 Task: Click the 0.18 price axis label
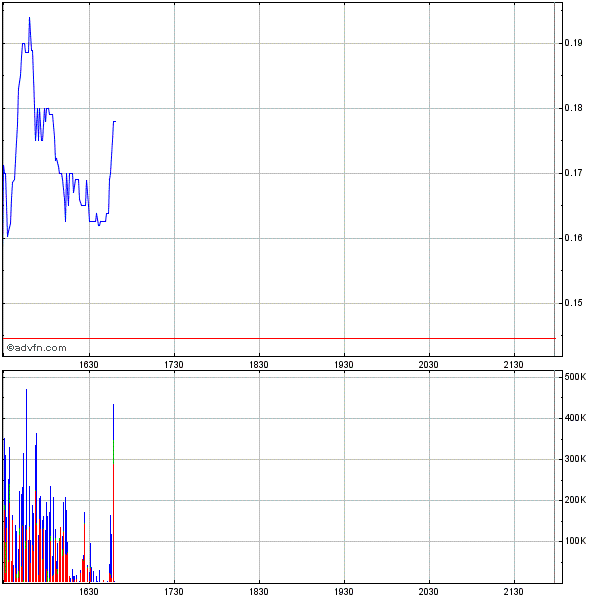click(x=573, y=108)
